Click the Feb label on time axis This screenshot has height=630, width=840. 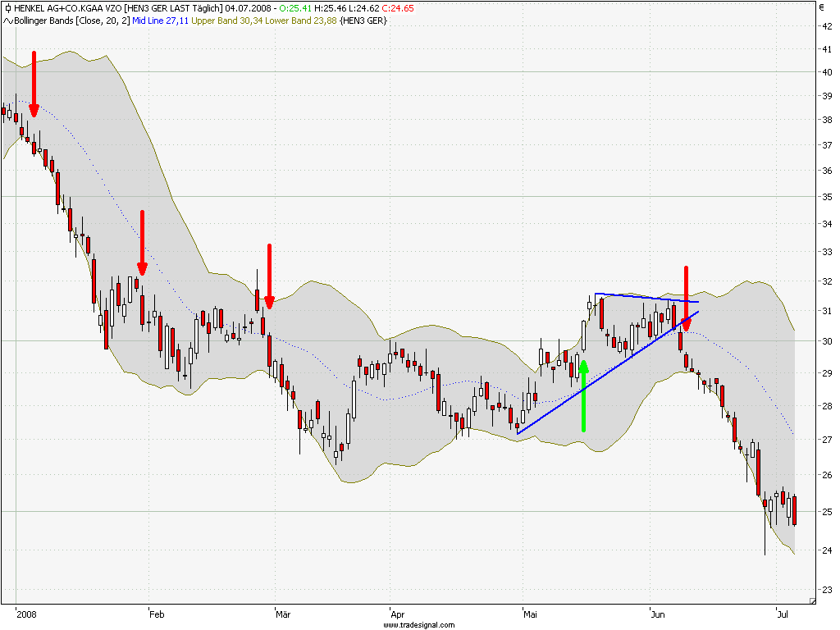157,614
